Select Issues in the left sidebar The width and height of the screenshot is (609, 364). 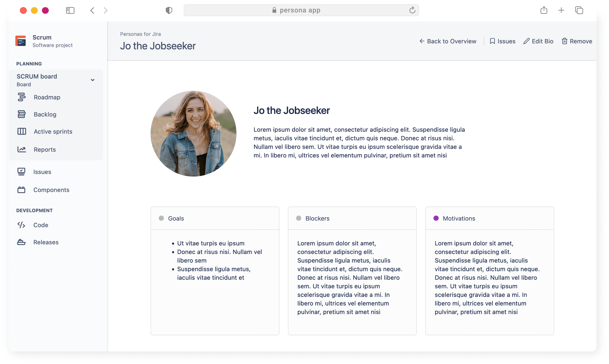pos(42,172)
